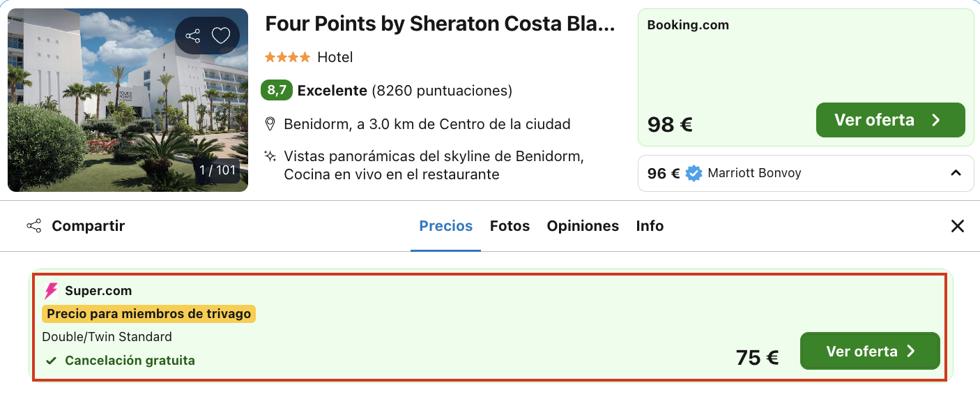980x399 pixels.
Task: Click the 8,7 Excelente rating badge
Action: tap(277, 91)
